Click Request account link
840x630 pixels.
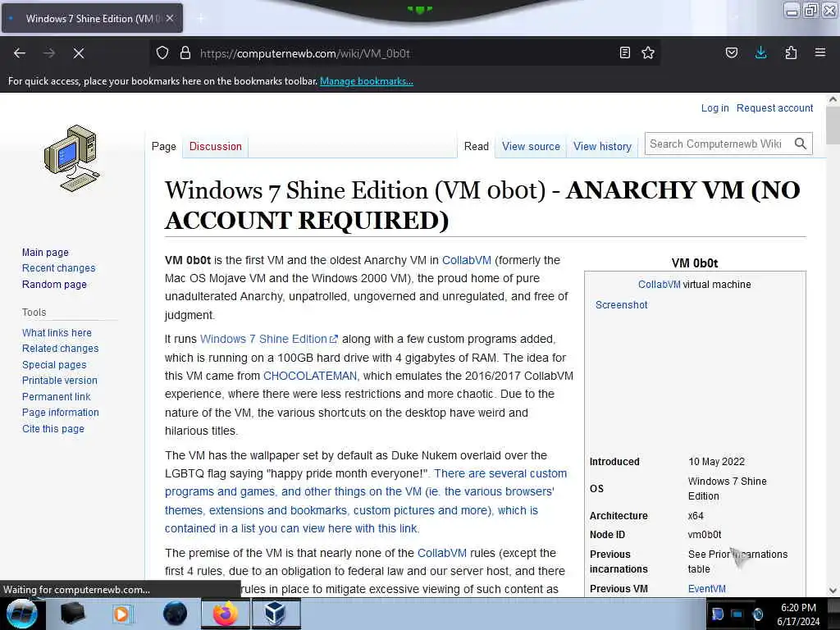tap(774, 107)
